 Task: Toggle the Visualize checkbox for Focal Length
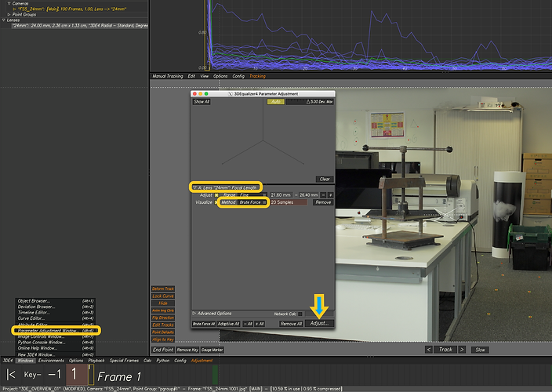[216, 202]
